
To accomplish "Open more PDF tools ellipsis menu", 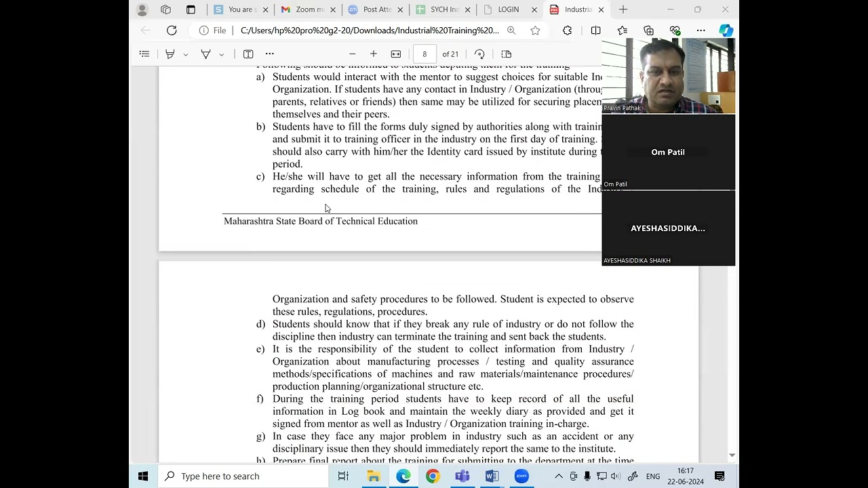I will pos(270,54).
